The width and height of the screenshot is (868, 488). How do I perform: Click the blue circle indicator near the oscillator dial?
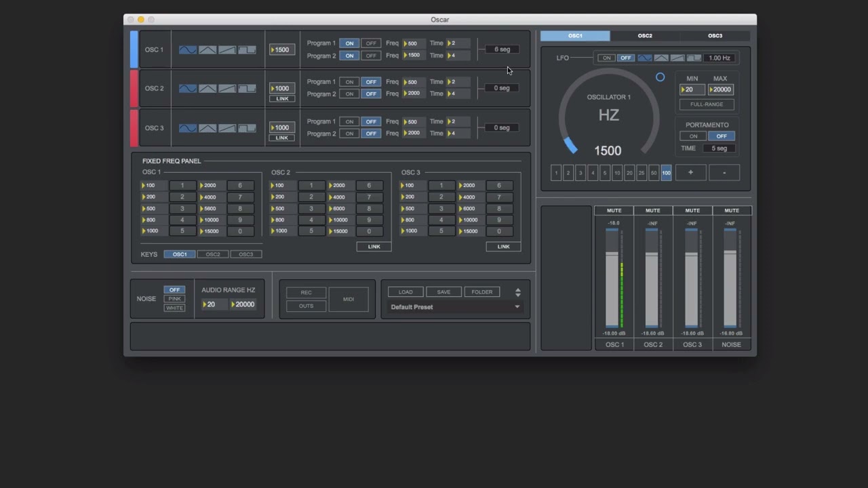click(x=660, y=77)
